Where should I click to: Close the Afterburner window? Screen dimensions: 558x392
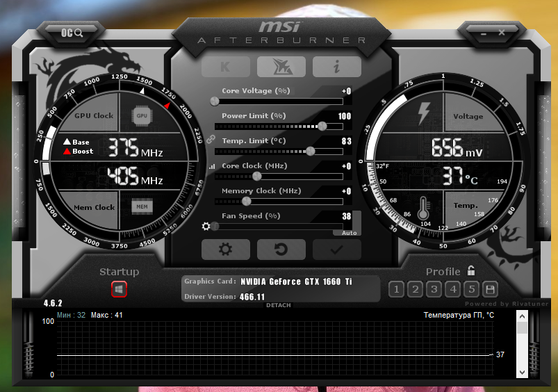(x=502, y=33)
